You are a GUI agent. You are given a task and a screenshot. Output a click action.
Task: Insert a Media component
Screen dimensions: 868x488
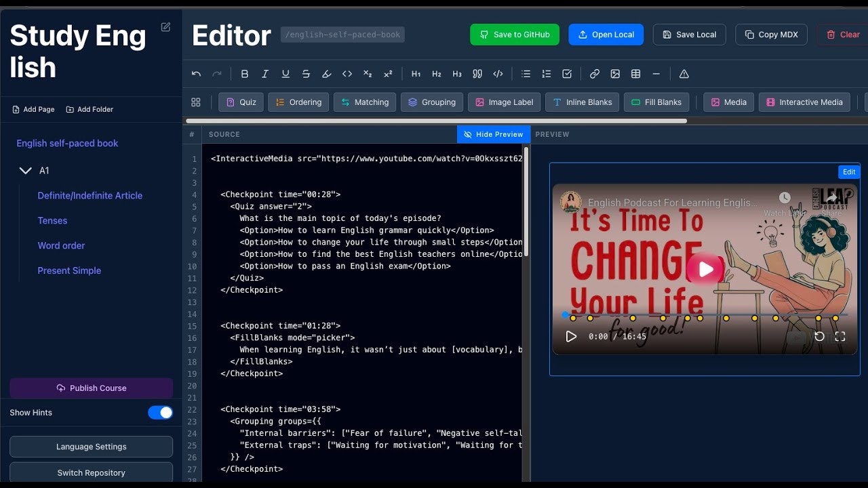(x=728, y=102)
